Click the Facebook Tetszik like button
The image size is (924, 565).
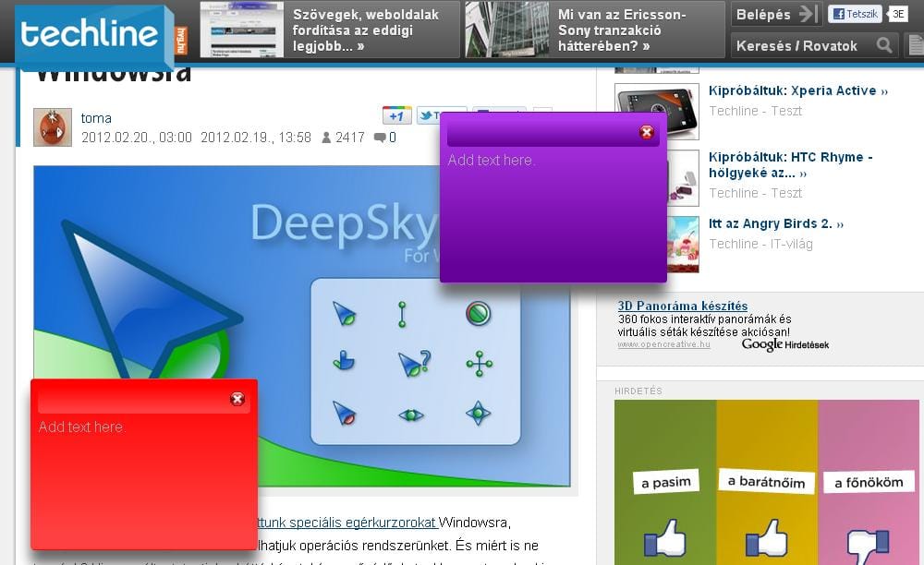click(x=855, y=14)
